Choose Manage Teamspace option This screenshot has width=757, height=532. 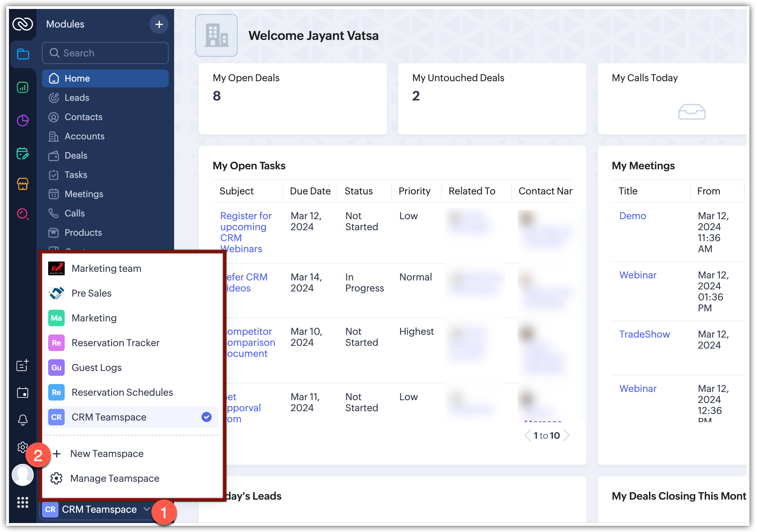115,478
